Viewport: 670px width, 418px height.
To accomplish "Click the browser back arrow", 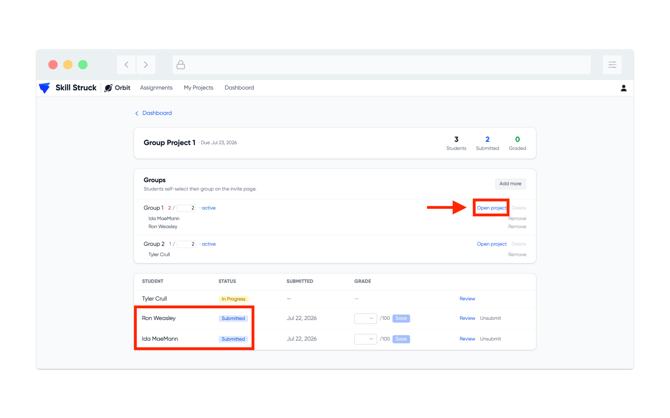I will pyautogui.click(x=126, y=65).
